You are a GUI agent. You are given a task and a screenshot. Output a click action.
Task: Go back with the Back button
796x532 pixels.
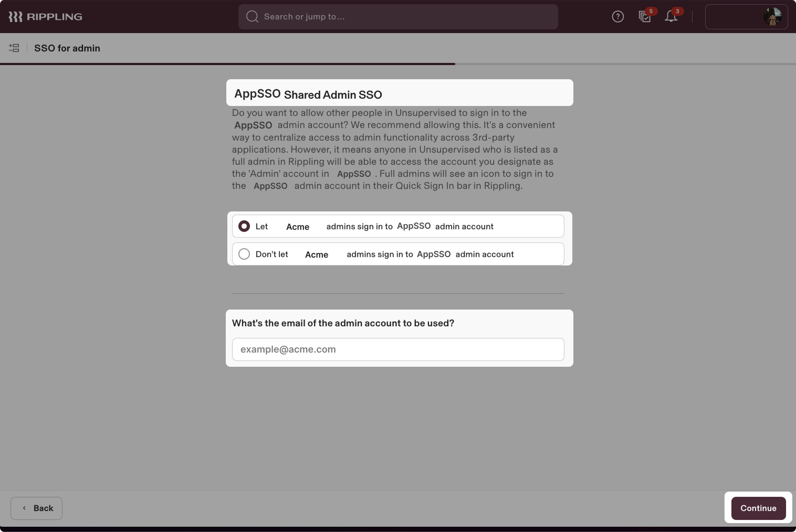(36, 508)
